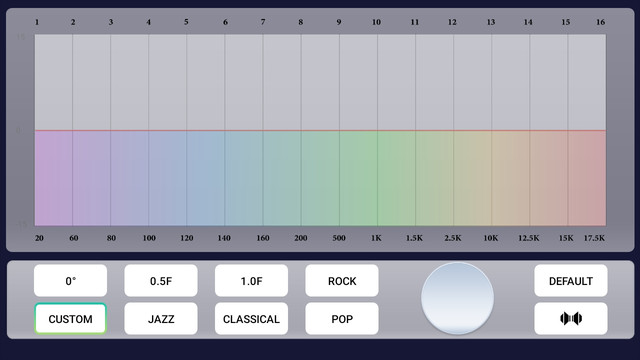Image resolution: width=640 pixels, height=360 pixels.
Task: Select the CUSTOM preset
Action: point(70,318)
